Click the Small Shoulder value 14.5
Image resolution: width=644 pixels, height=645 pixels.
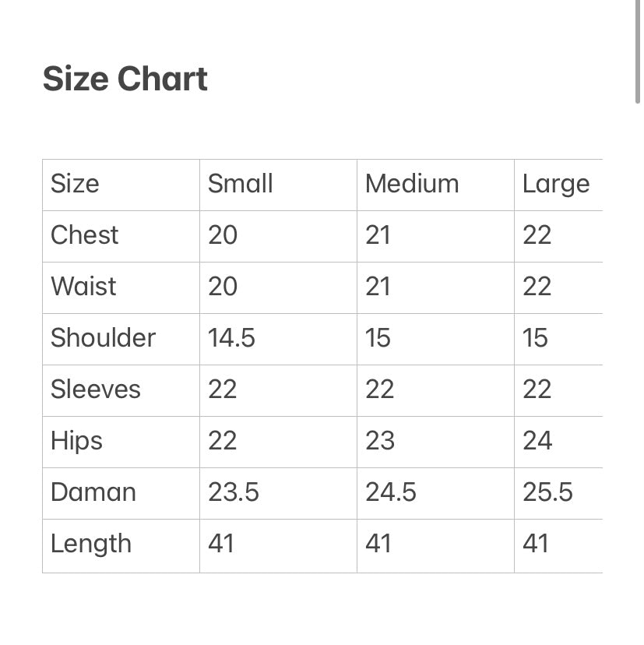(231, 338)
